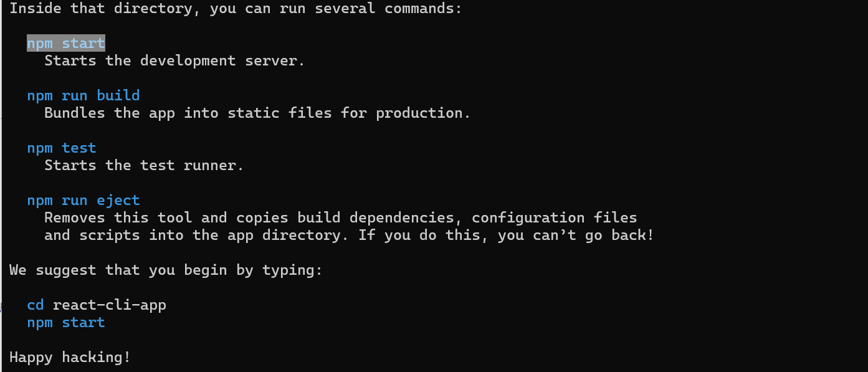Click the "Happy hacking!" message
Screen dimensions: 868x372
(70, 357)
